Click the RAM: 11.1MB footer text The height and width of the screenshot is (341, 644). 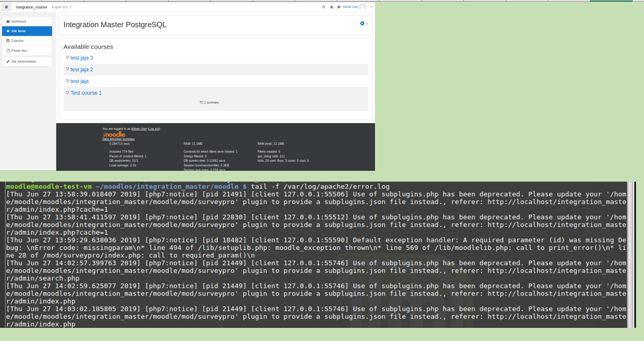(193, 143)
